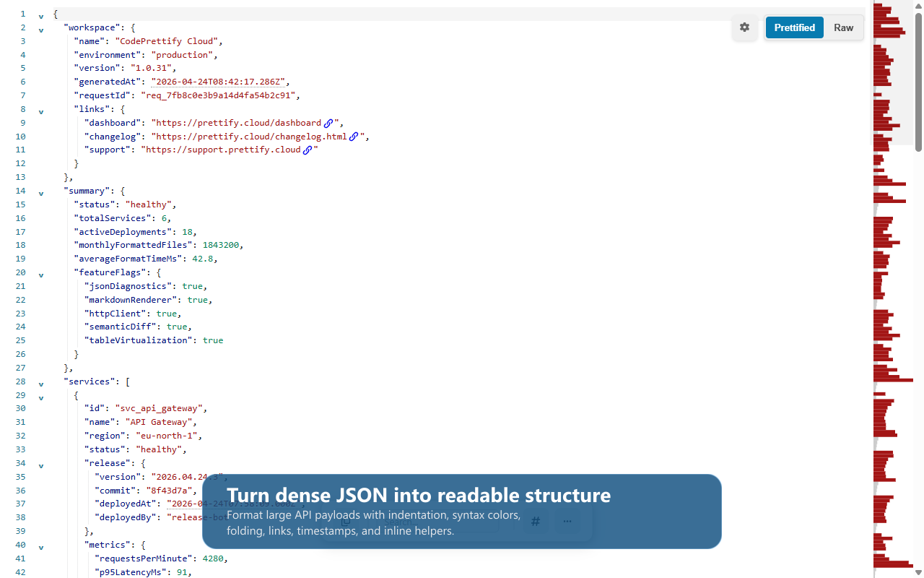The height and width of the screenshot is (578, 924).
Task: Open the three-dots more options button
Action: [567, 521]
